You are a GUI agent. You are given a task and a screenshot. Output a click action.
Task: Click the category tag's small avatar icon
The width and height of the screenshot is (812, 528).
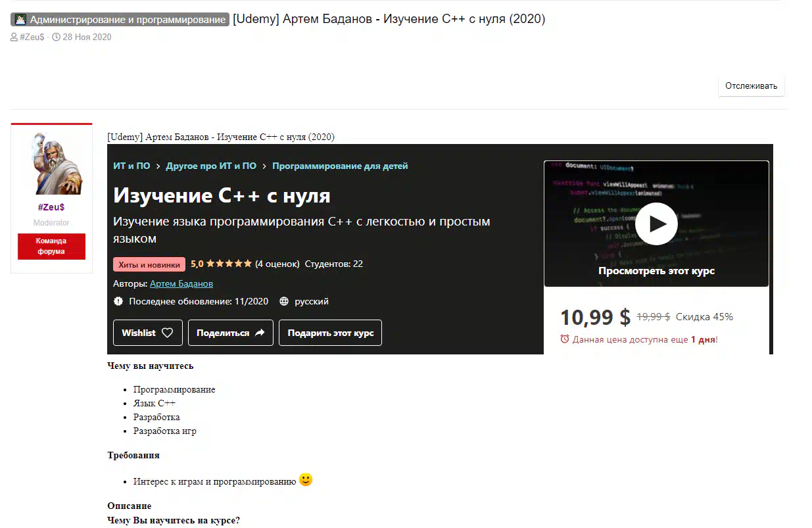point(20,20)
